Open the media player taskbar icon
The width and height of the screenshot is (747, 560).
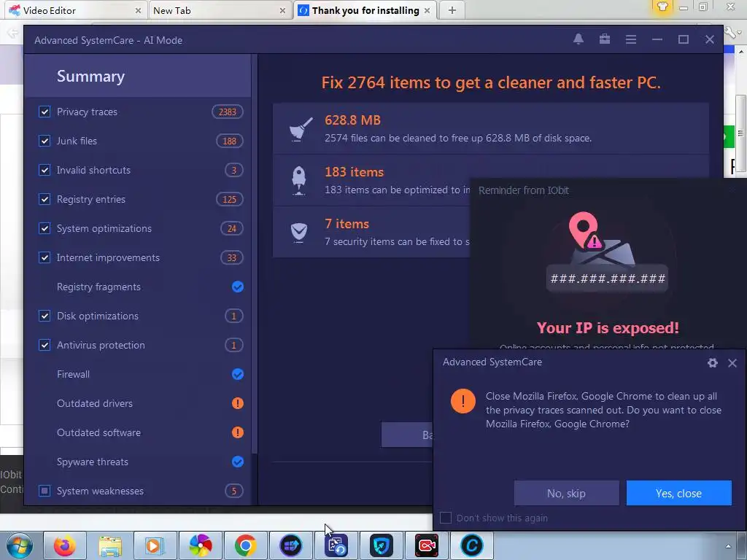tap(155, 545)
